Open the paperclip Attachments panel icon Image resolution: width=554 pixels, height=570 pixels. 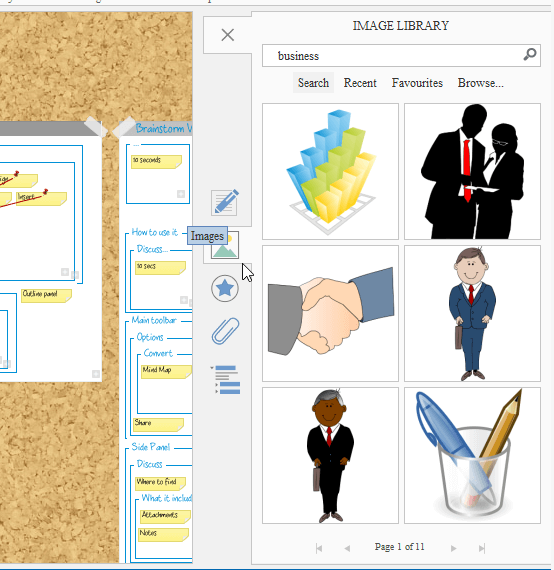(x=225, y=331)
